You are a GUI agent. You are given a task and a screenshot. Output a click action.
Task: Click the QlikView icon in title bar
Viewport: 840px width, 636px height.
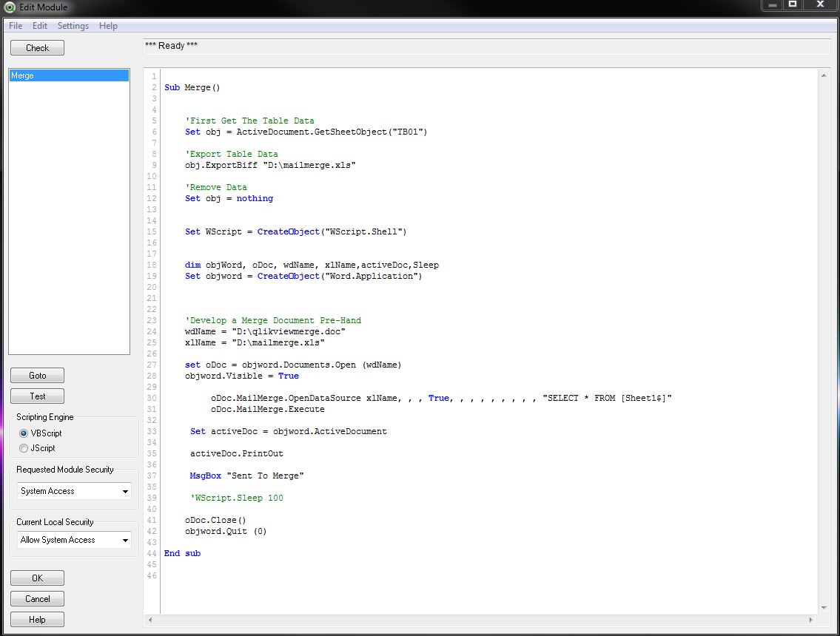click(10, 7)
